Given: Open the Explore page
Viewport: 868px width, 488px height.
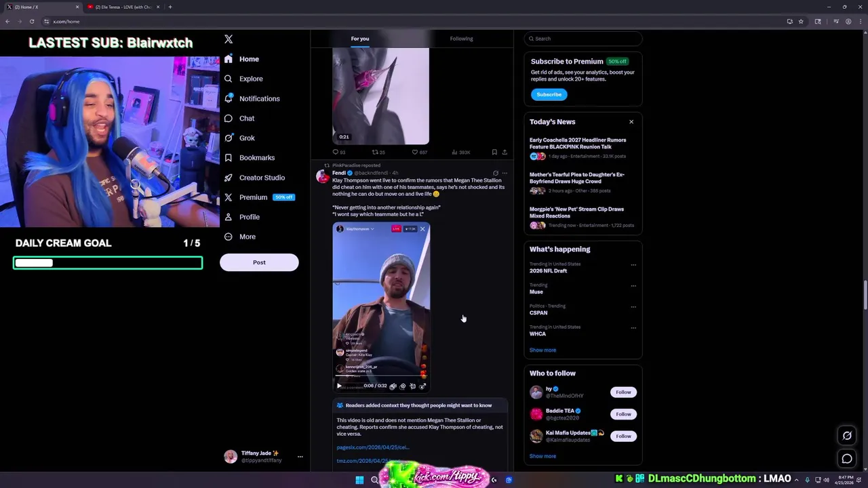Looking at the screenshot, I should (243, 79).
